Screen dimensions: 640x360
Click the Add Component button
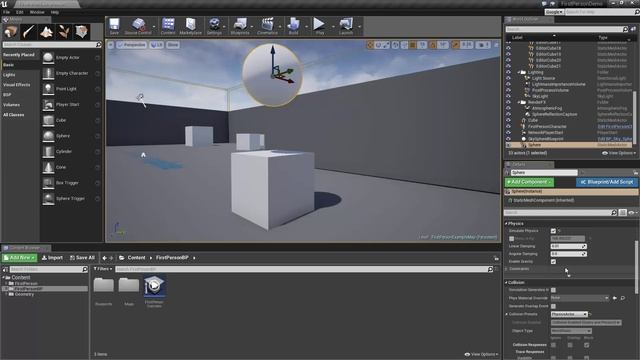pyautogui.click(x=529, y=182)
